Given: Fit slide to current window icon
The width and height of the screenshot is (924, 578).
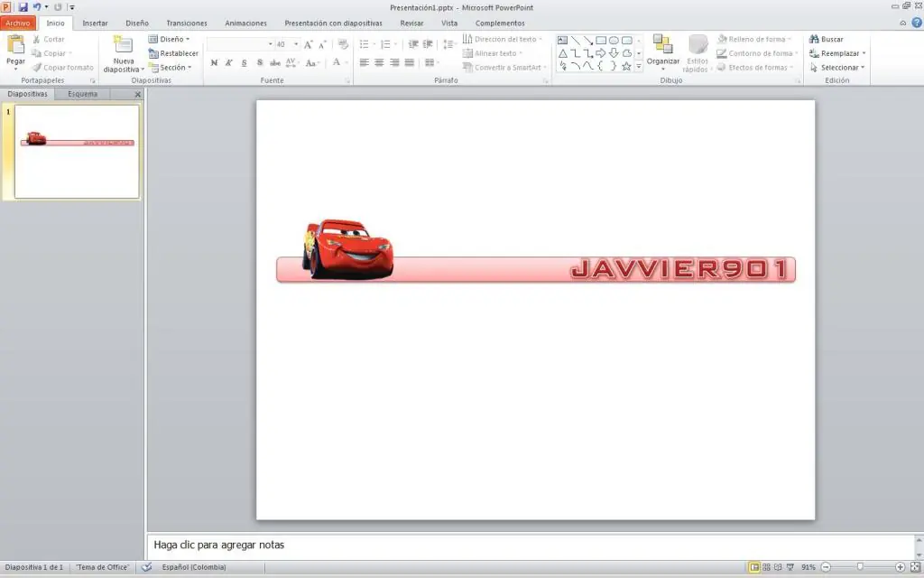Looking at the screenshot, I should coord(915,567).
